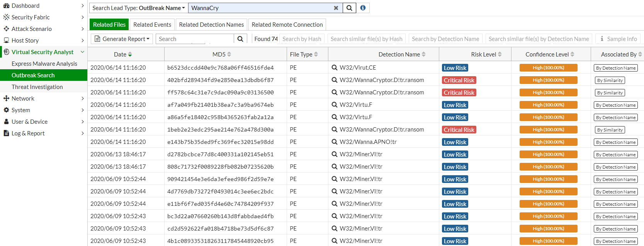
Task: Click MD5 hash ff578c64c31e7c9dac090a9c03136500
Action: pyautogui.click(x=220, y=92)
